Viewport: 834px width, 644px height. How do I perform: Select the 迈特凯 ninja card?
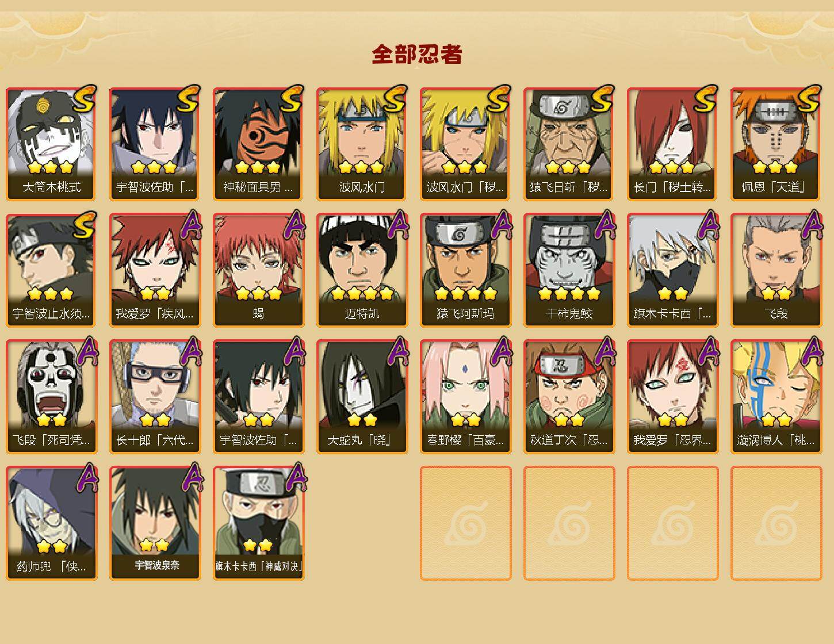(x=362, y=270)
